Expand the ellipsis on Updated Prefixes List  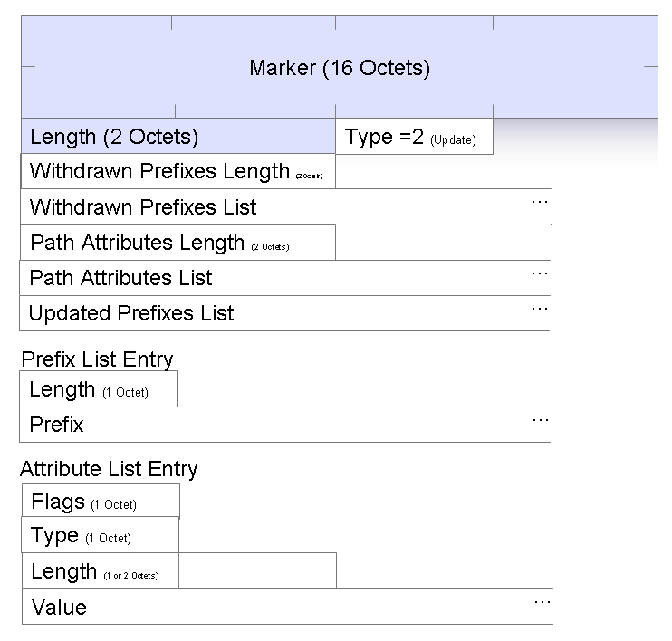point(540,308)
